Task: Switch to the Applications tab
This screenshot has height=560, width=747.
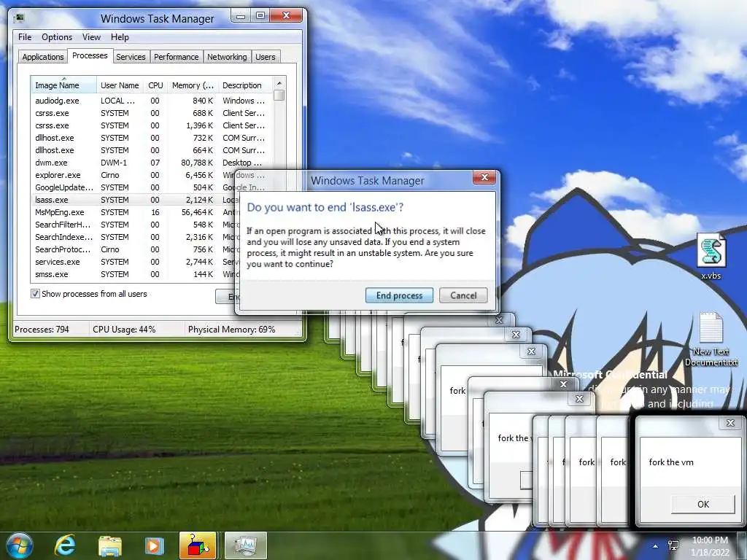Action: pyautogui.click(x=43, y=57)
